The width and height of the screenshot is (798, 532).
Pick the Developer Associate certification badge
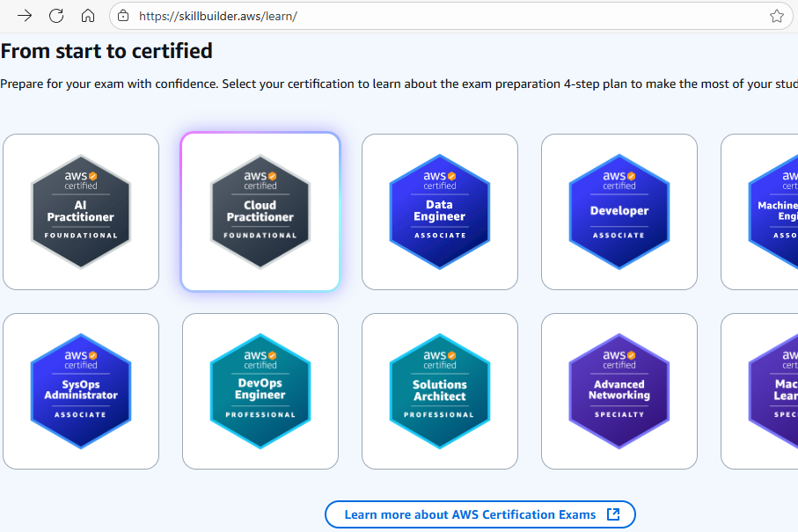click(619, 212)
